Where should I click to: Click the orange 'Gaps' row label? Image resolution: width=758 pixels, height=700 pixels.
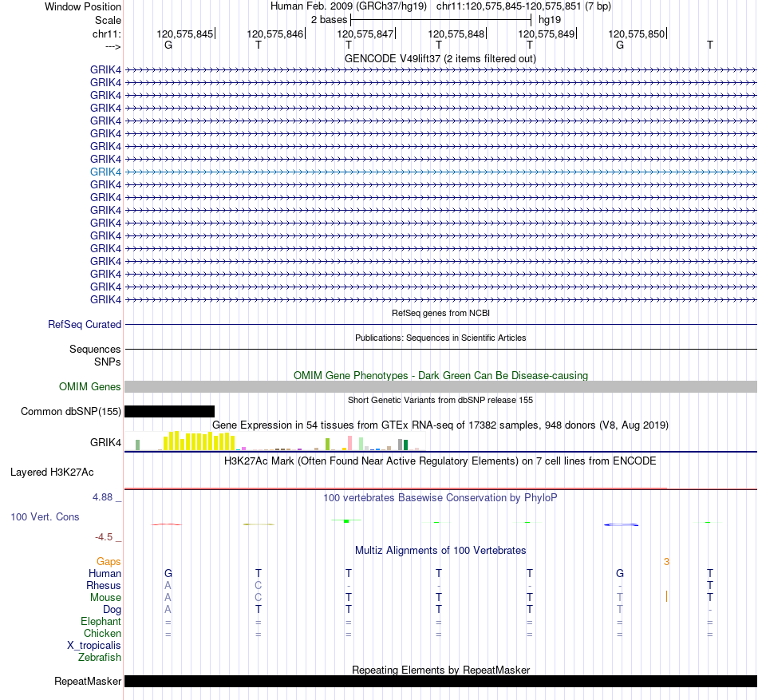click(109, 562)
